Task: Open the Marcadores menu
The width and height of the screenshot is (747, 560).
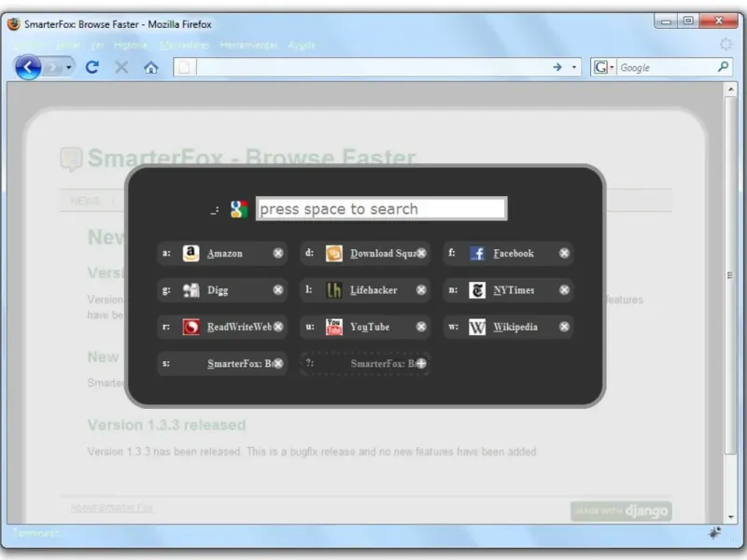Action: [184, 45]
